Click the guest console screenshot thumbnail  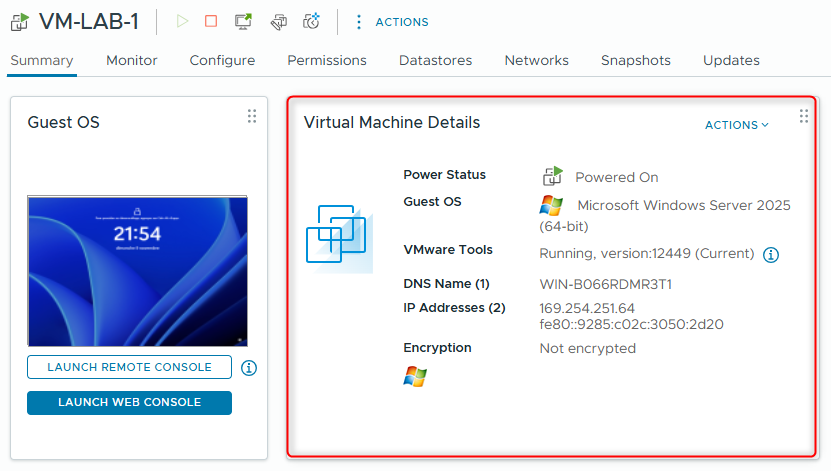click(x=137, y=271)
